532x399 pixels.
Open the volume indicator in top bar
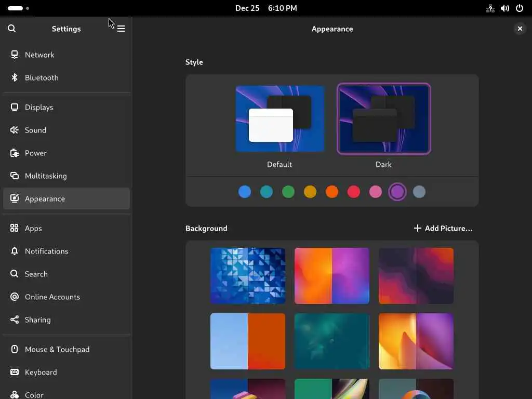click(x=505, y=8)
